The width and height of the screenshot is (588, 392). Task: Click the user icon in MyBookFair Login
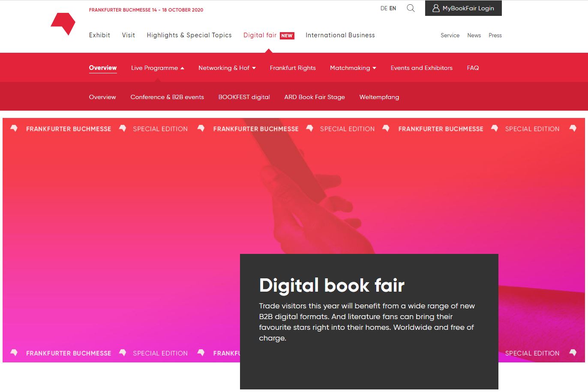tap(436, 8)
